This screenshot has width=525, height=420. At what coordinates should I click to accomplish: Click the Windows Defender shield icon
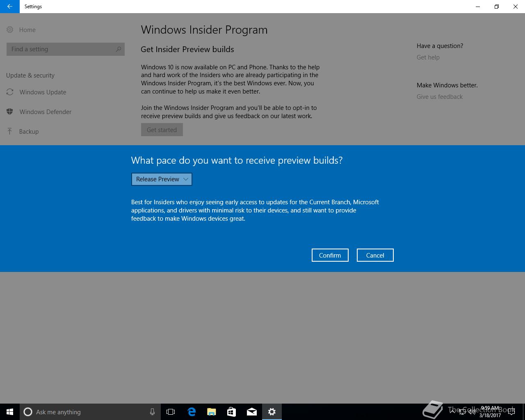[x=10, y=112]
